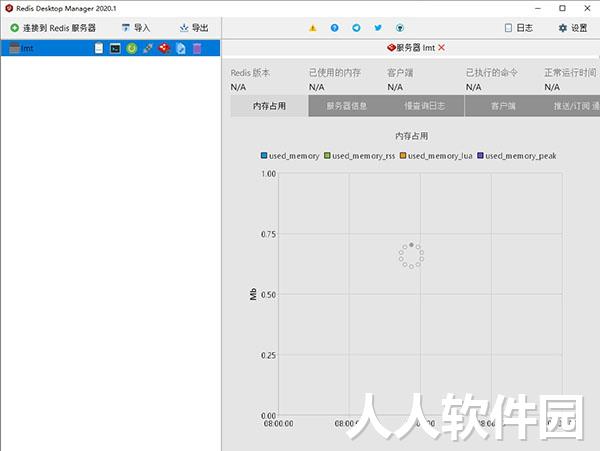
Task: Click the 导入 import button
Action: (x=136, y=28)
